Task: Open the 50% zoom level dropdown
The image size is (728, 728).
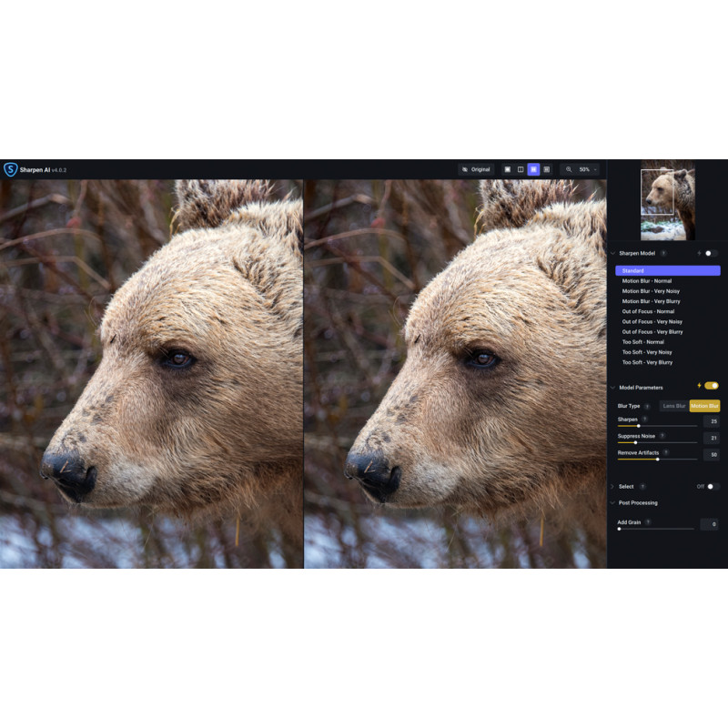Action: point(588,169)
